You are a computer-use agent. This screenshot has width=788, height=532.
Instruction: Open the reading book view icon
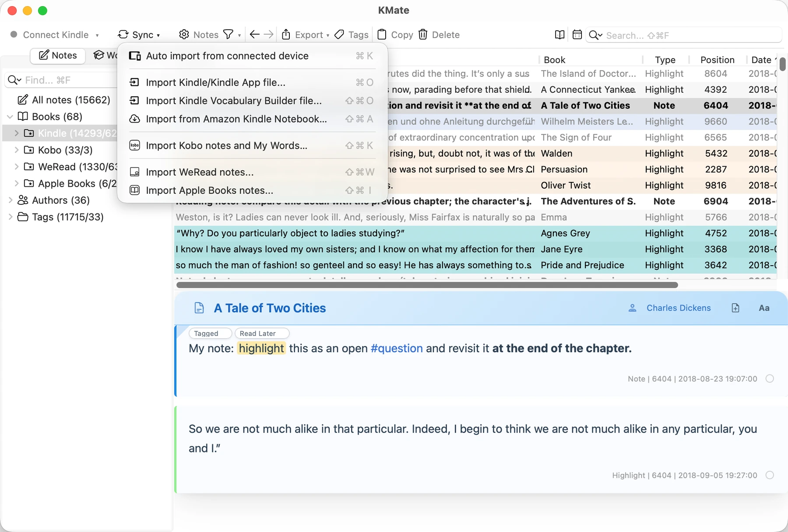click(x=559, y=35)
